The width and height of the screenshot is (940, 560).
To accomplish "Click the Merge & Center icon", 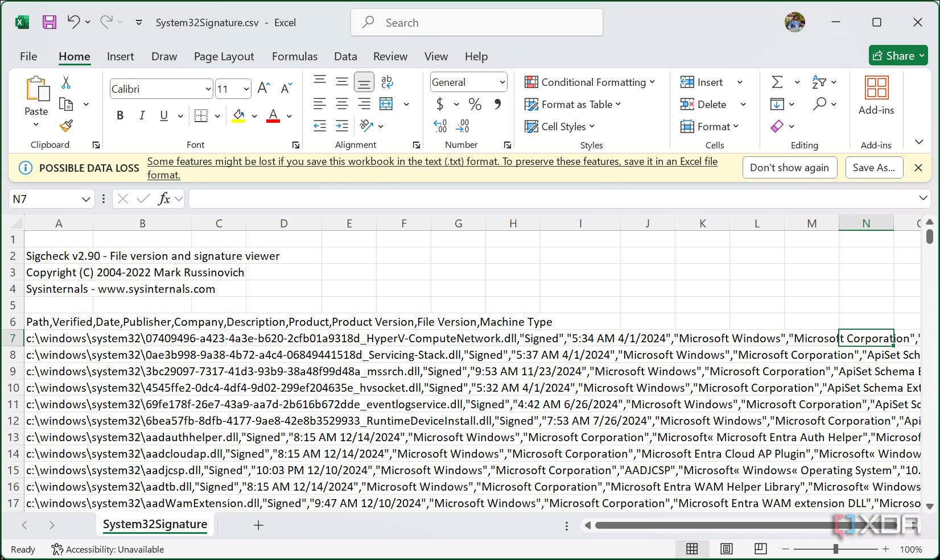I will point(386,104).
